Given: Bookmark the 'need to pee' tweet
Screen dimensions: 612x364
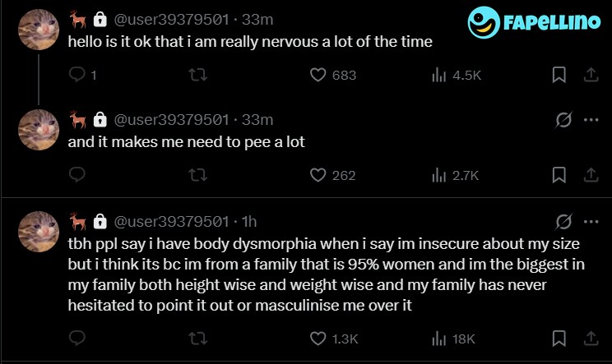Looking at the screenshot, I should tap(559, 174).
